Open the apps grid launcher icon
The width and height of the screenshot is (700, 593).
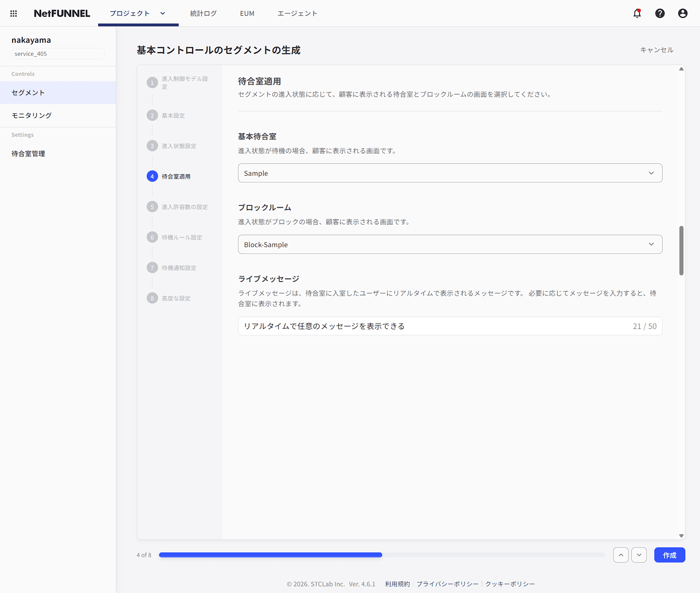click(14, 13)
